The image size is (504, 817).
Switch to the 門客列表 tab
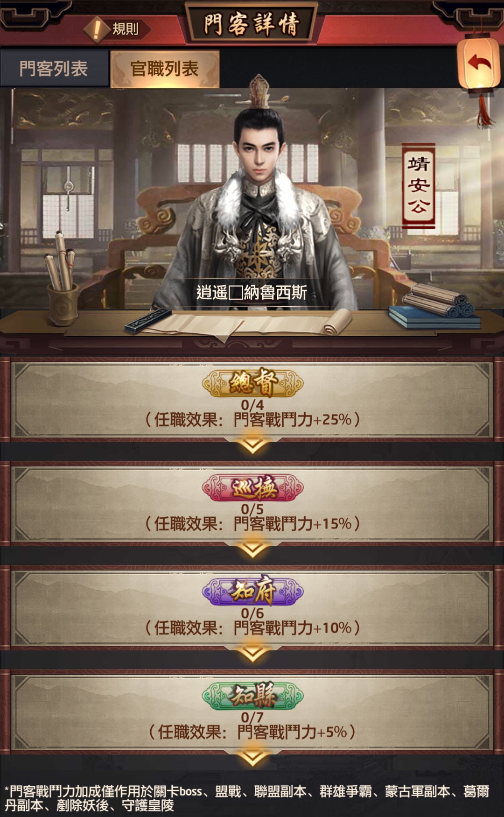[54, 69]
